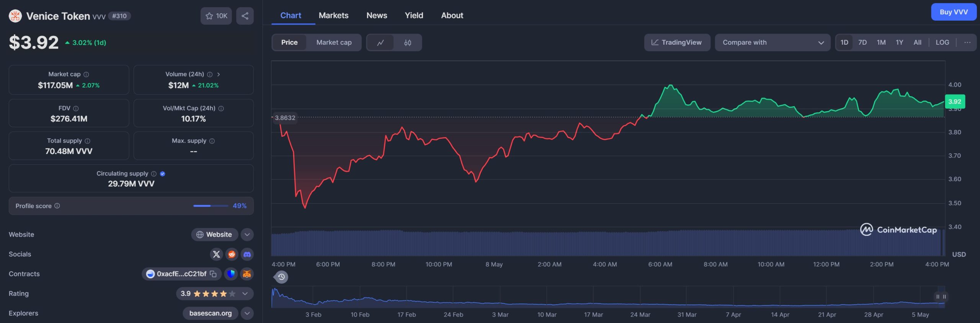Click the Market cap value $117.05M

pyautogui.click(x=55, y=85)
